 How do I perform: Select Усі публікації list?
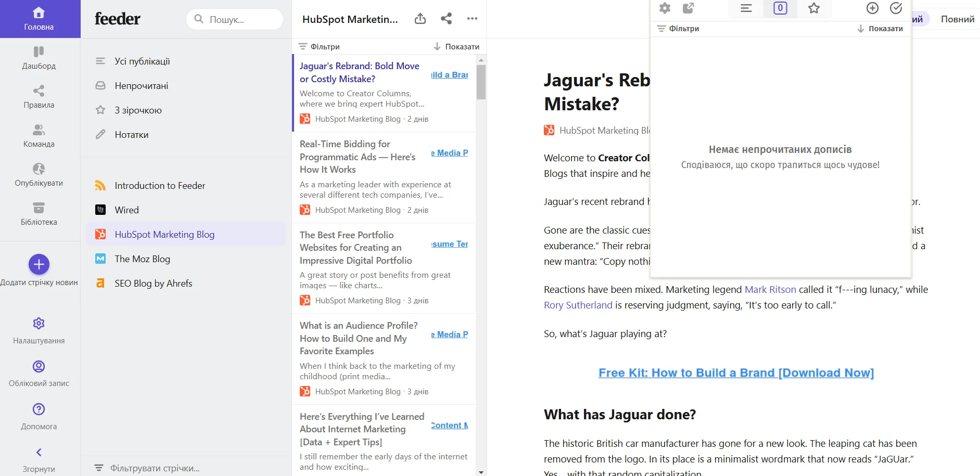[186, 61]
